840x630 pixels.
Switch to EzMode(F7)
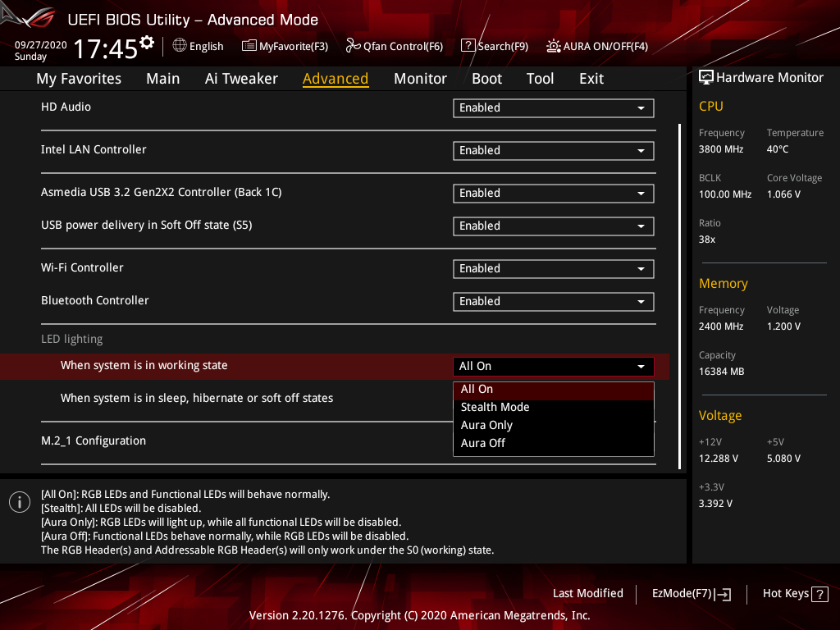(x=691, y=594)
